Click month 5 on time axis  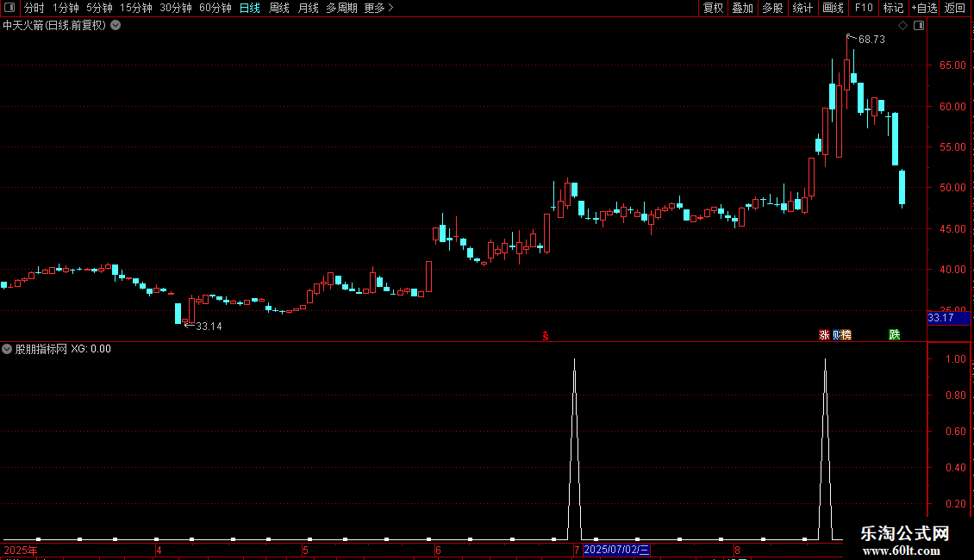click(305, 550)
